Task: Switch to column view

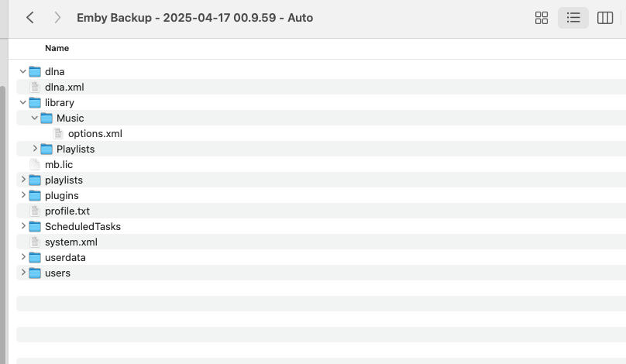Action: pos(605,18)
